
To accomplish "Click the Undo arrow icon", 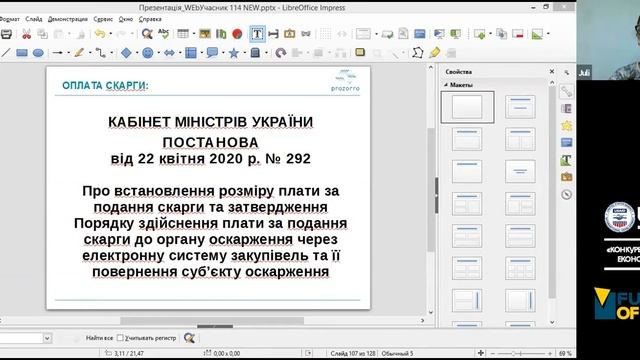I will pyautogui.click(x=100, y=34).
